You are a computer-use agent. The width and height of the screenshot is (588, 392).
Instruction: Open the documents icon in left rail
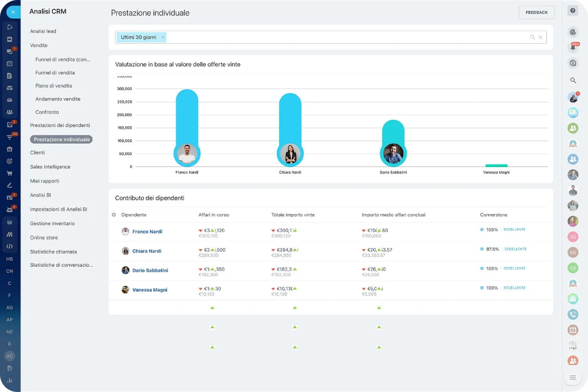point(10,75)
